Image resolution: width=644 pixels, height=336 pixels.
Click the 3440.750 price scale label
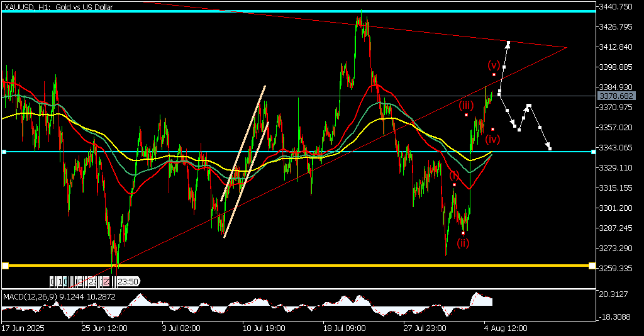(616, 6)
